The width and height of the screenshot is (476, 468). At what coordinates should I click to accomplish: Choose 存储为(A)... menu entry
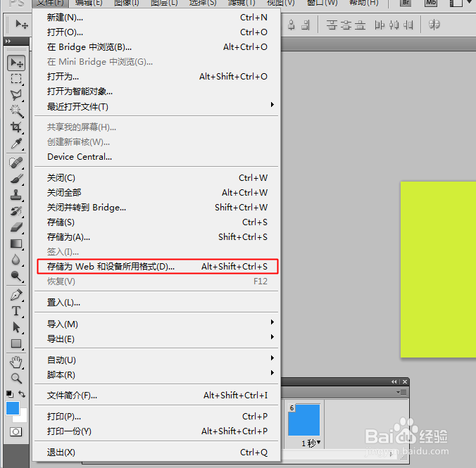[x=156, y=236]
